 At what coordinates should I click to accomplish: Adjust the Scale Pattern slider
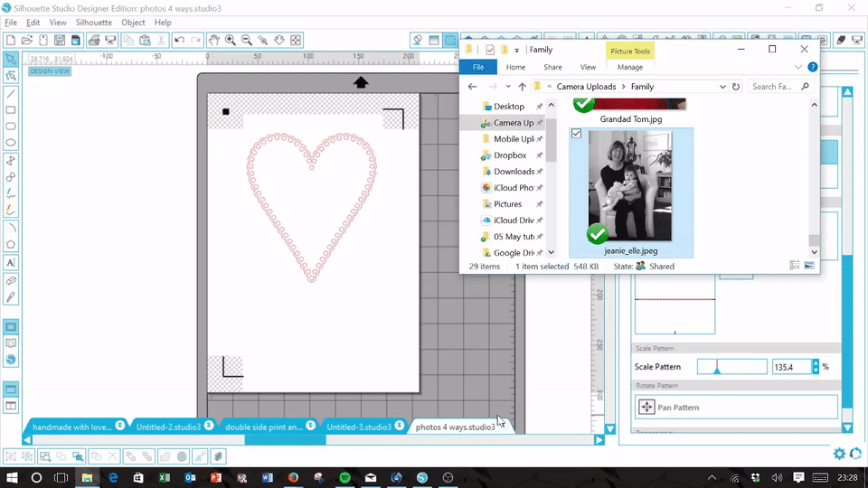point(731,367)
